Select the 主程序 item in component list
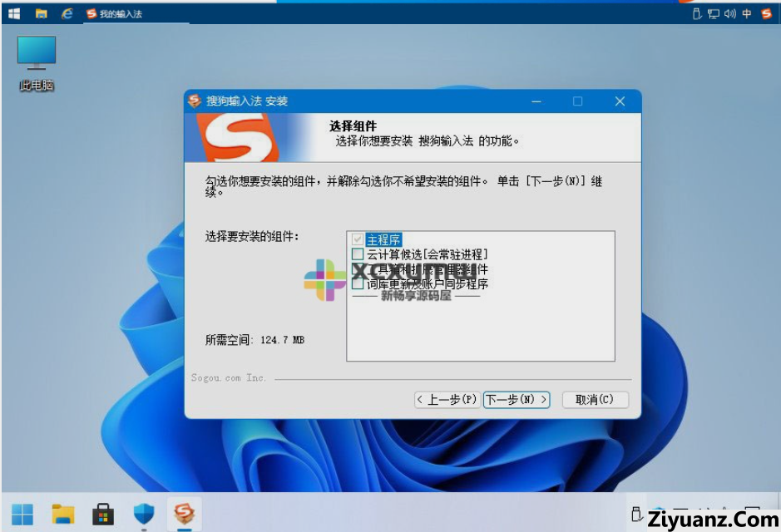Viewport: 781px width, 532px height. (383, 239)
